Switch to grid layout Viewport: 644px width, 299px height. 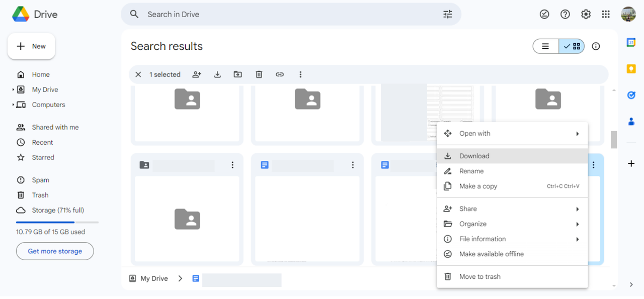572,46
